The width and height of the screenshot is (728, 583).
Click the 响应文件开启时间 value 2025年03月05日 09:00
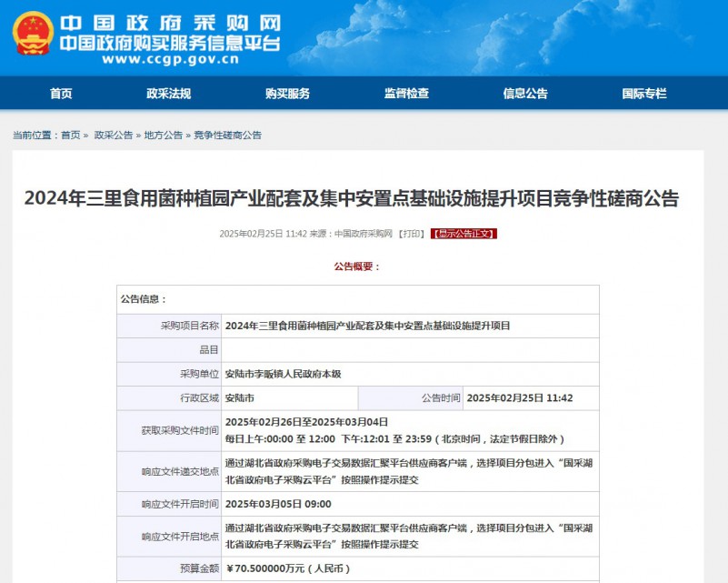(278, 504)
